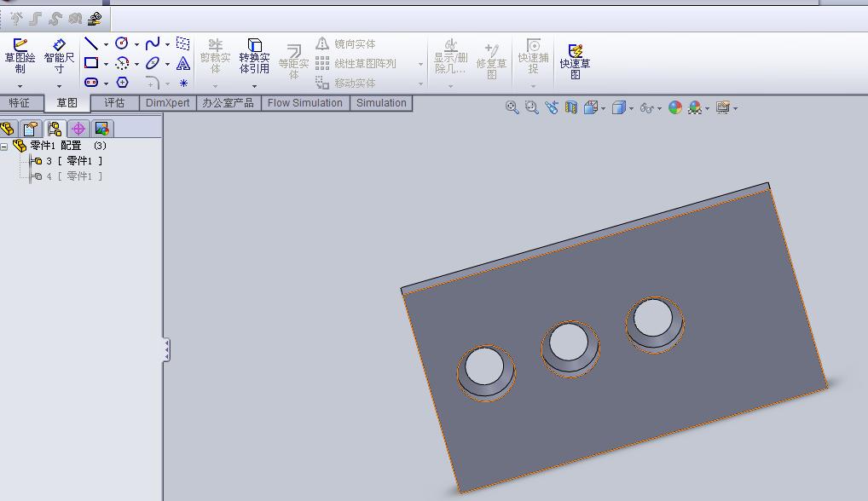Open the PropertyManager panel tab

(31, 129)
